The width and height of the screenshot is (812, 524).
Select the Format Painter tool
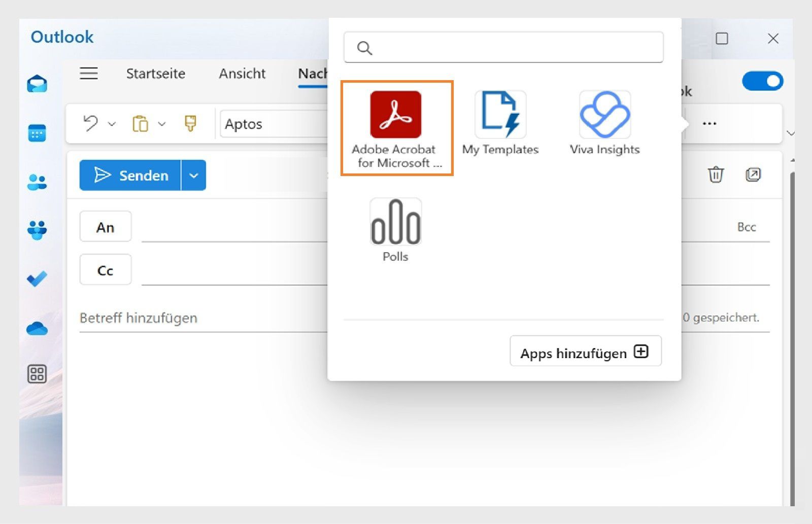click(x=189, y=123)
